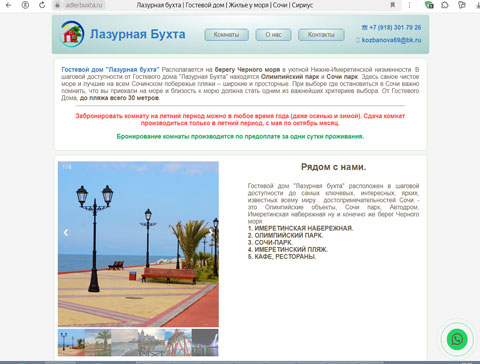
Task: Reload the page with the refresh icon
Action: (42, 5)
